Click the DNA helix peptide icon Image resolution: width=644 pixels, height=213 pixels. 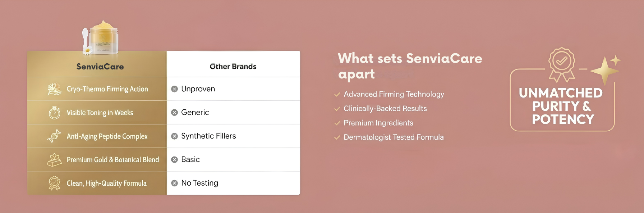pos(54,136)
